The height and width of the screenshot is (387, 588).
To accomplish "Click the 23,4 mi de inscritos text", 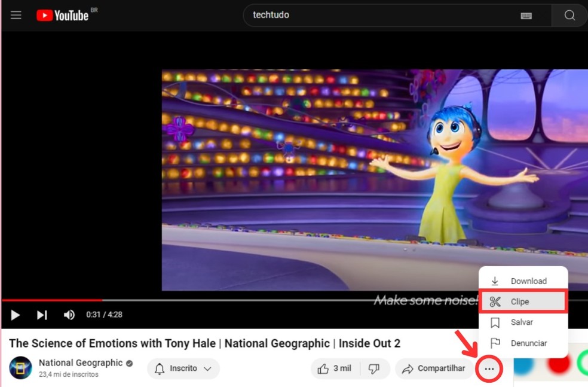I will (69, 374).
